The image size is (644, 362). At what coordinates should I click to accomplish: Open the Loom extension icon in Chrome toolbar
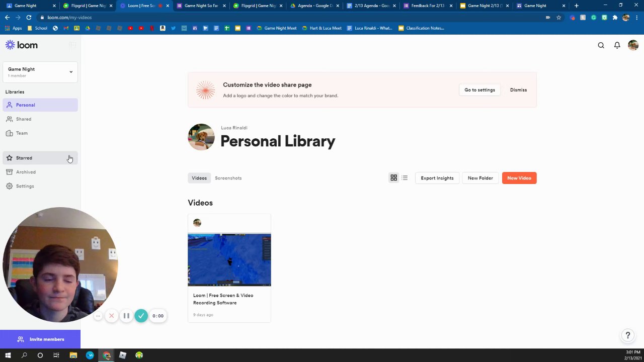pos(572,18)
